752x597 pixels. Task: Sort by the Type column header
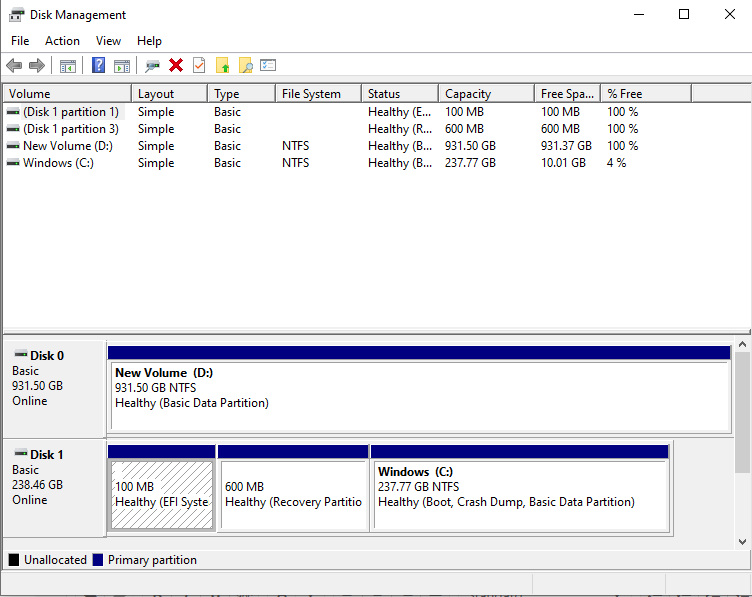pos(242,94)
